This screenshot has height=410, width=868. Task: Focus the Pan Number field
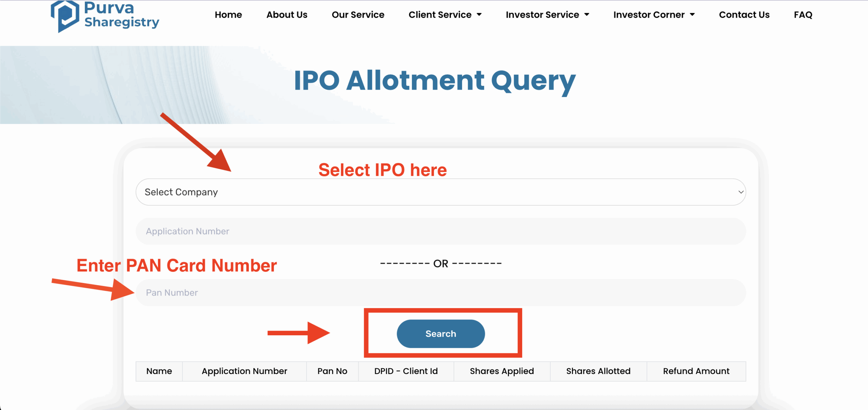[x=440, y=292]
